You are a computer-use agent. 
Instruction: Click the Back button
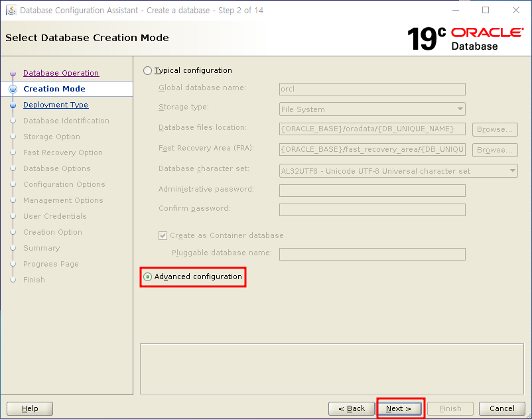click(352, 408)
